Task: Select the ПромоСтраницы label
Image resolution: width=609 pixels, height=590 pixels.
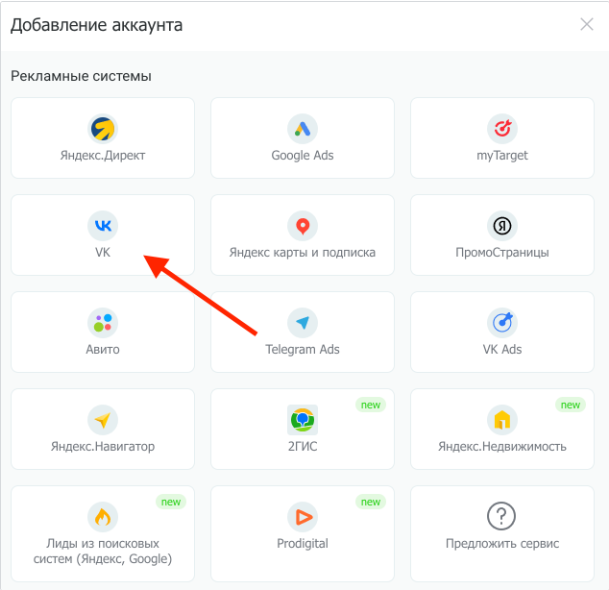Action: point(502,252)
